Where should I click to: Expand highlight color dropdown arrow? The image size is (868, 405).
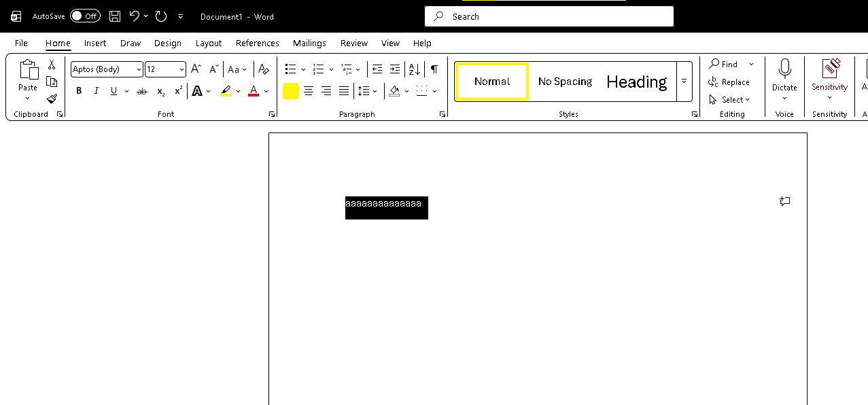pos(238,91)
